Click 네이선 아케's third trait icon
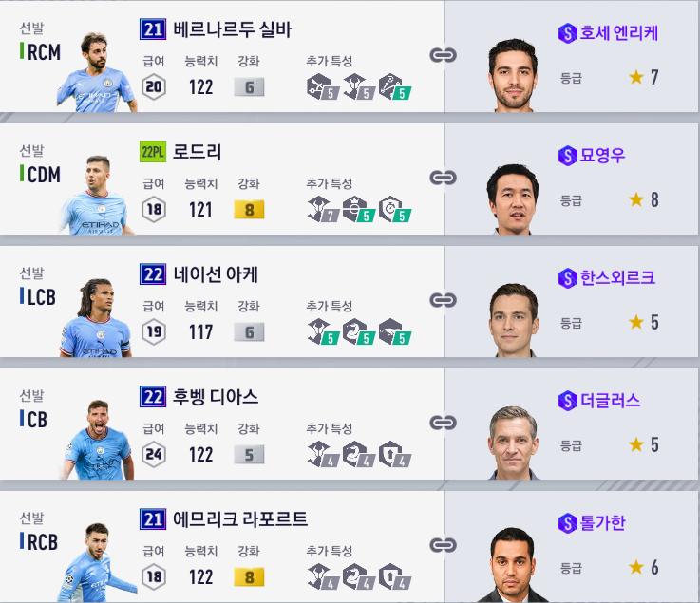The height and width of the screenshot is (603, 700). (395, 331)
